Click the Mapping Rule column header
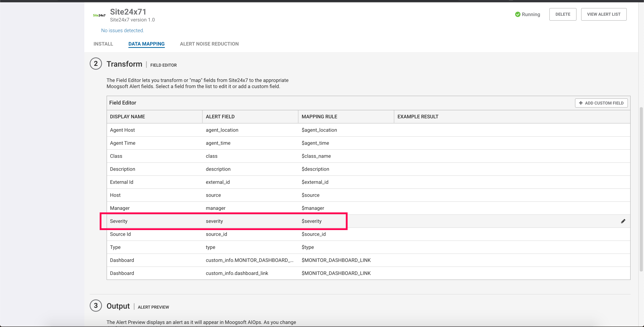 (x=319, y=117)
